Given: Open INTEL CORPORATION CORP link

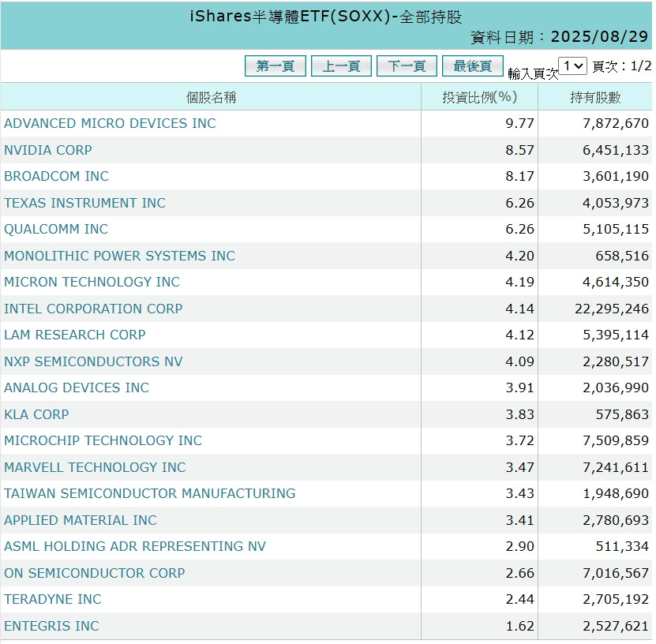Looking at the screenshot, I should [93, 309].
